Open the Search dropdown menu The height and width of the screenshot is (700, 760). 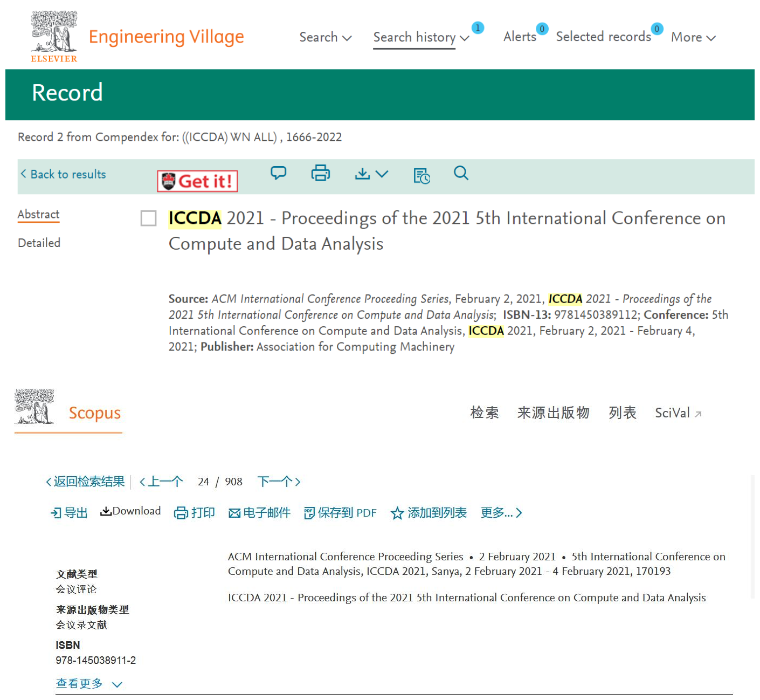(326, 37)
